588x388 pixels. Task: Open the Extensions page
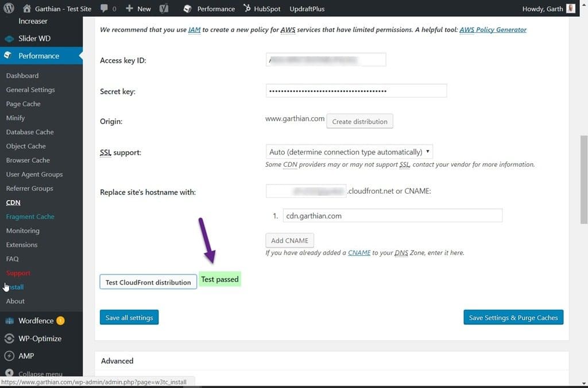(22, 245)
